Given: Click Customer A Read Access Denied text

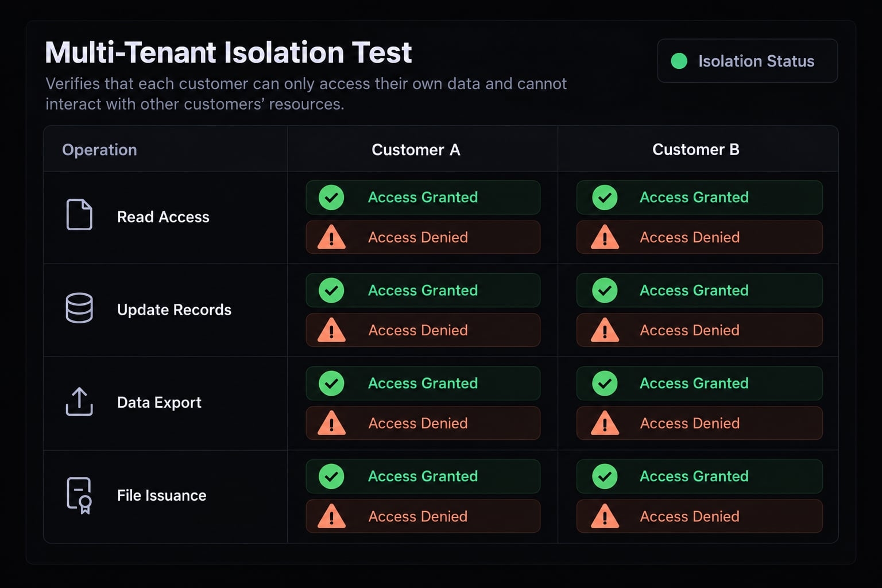Looking at the screenshot, I should click(418, 237).
